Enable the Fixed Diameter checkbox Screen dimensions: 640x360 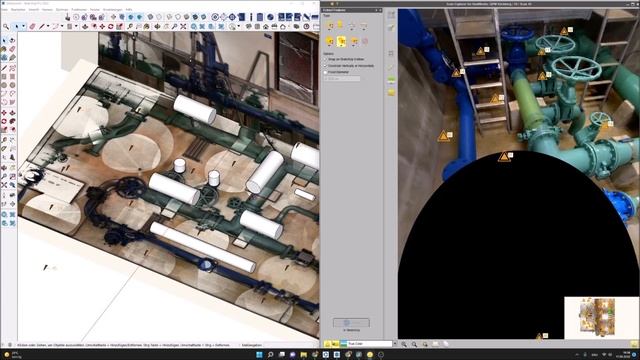pyautogui.click(x=325, y=72)
